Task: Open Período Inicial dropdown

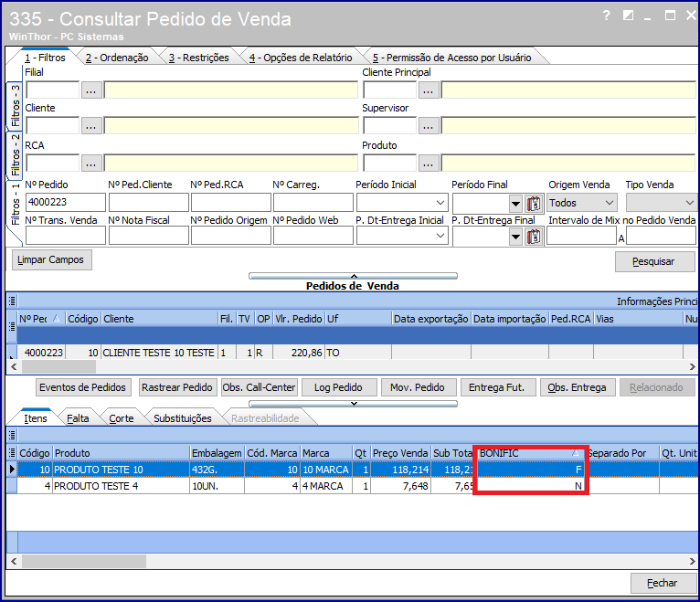Action: pyautogui.click(x=440, y=203)
